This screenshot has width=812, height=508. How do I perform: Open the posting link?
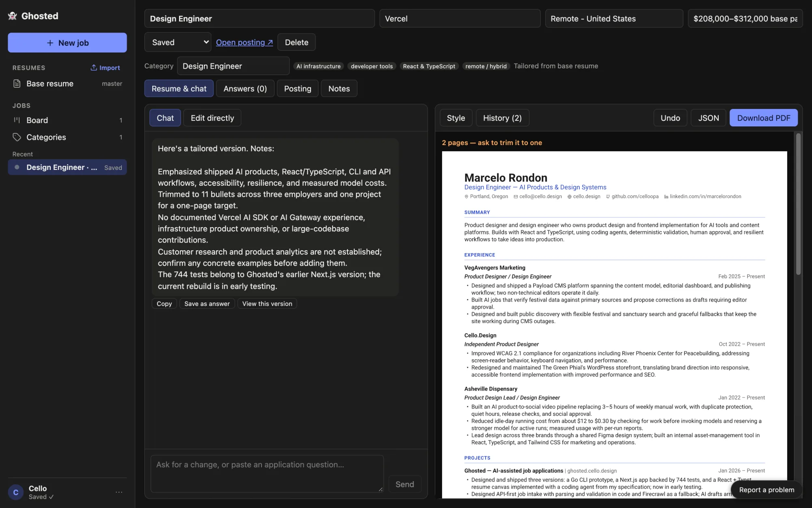pos(244,42)
